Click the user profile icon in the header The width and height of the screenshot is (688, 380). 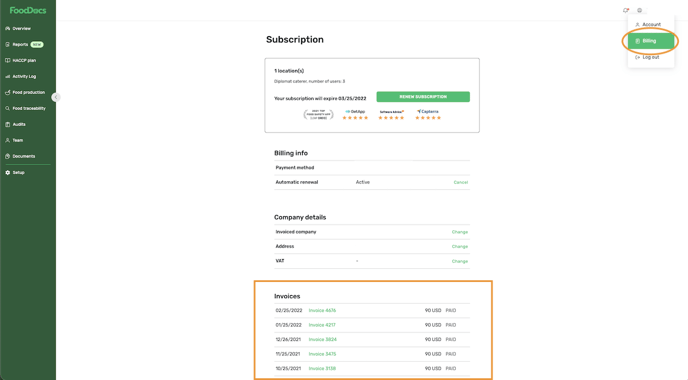639,10
